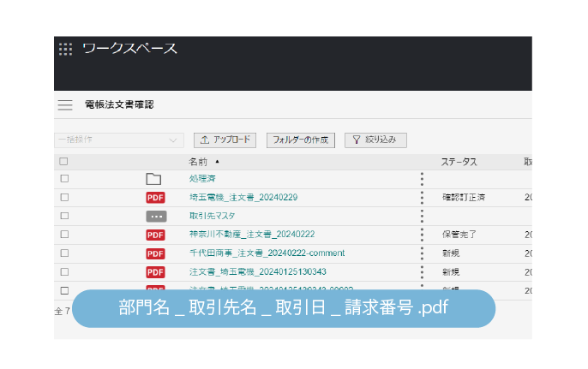Viewport: 588px width, 369px height.
Task: Click the PDF icon of 千代田商事 row
Action: [156, 253]
